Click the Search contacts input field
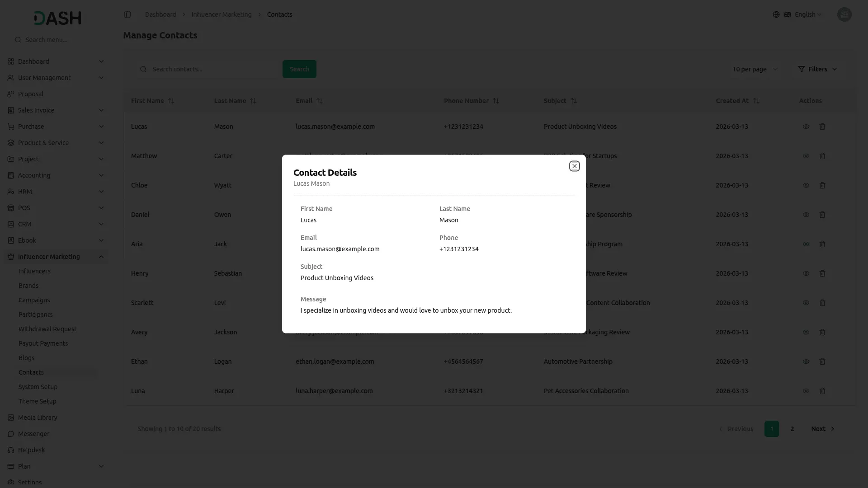This screenshot has height=488, width=868. [209, 69]
